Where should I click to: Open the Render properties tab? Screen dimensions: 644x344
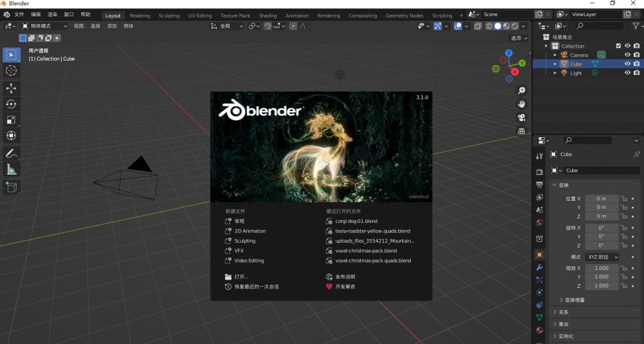pos(540,172)
